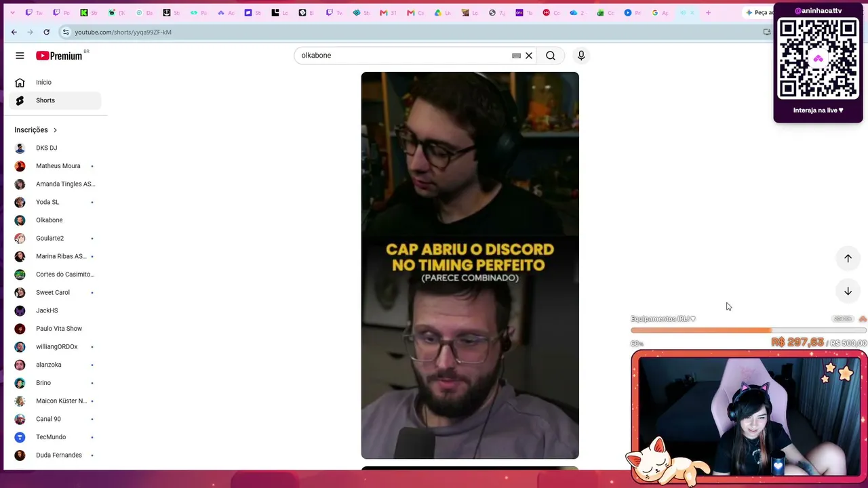Image resolution: width=868 pixels, height=488 pixels.
Task: Open Goularte2 channel
Action: tap(56, 238)
